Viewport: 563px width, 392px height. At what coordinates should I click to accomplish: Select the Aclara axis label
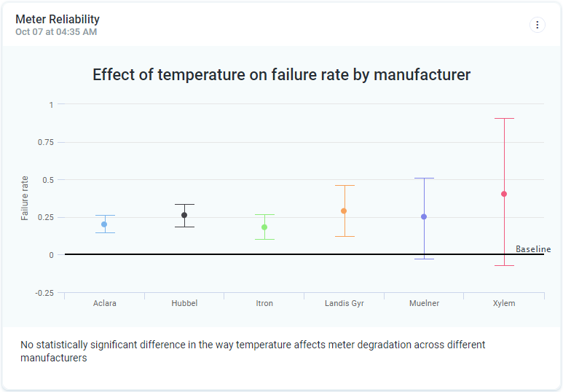(x=105, y=303)
